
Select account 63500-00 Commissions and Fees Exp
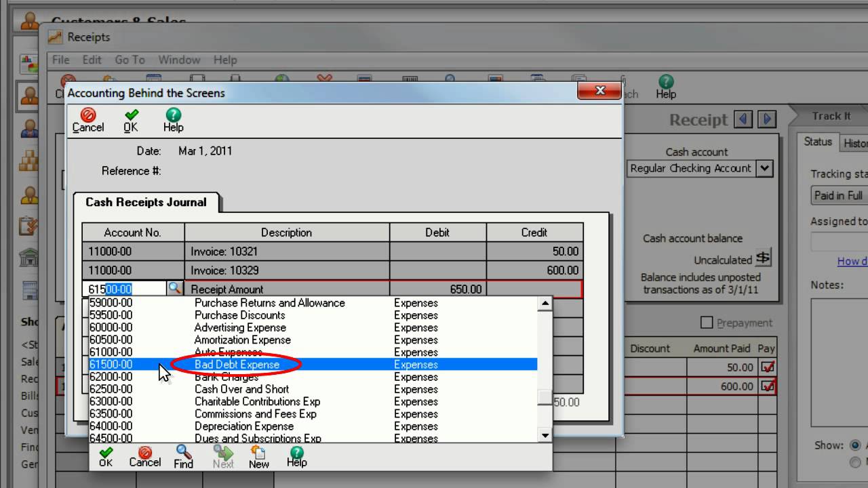(x=313, y=413)
